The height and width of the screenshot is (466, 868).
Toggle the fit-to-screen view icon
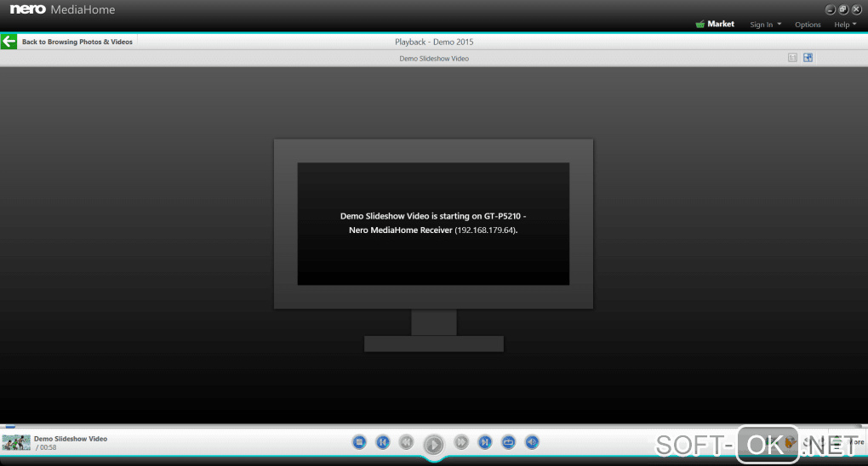[808, 58]
